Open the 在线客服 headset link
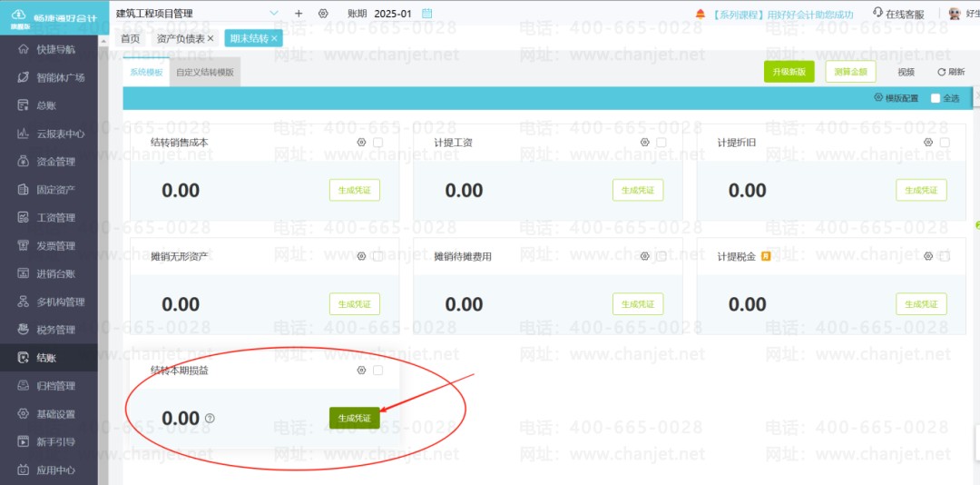This screenshot has width=980, height=485. pyautogui.click(x=898, y=14)
